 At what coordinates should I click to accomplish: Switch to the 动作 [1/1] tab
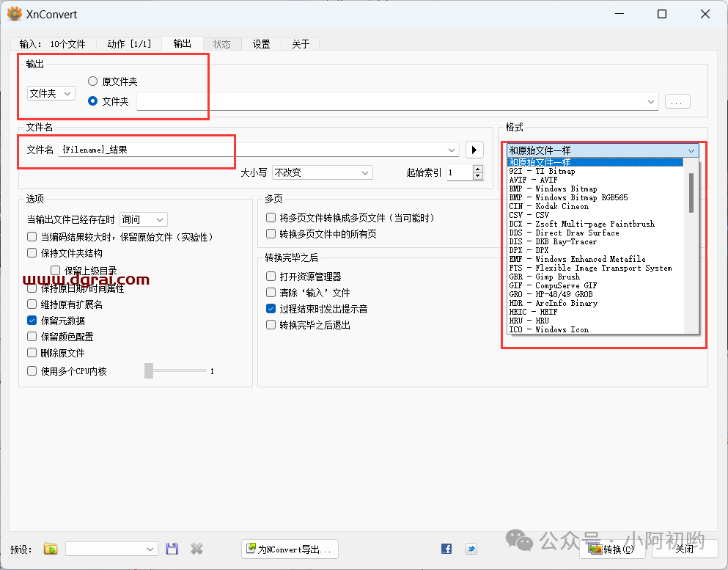tap(129, 44)
